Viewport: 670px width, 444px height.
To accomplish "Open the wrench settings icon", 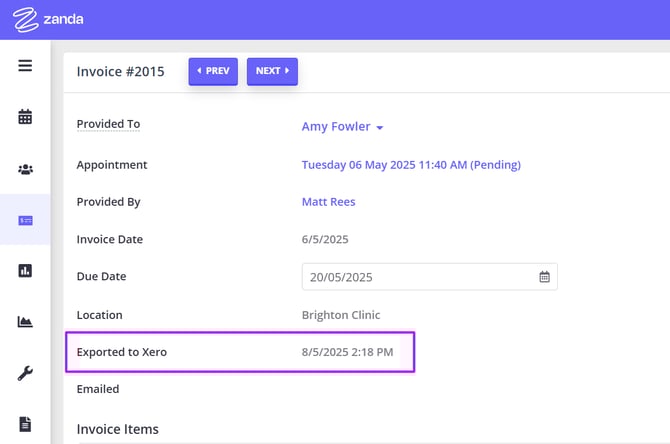I will click(25, 373).
